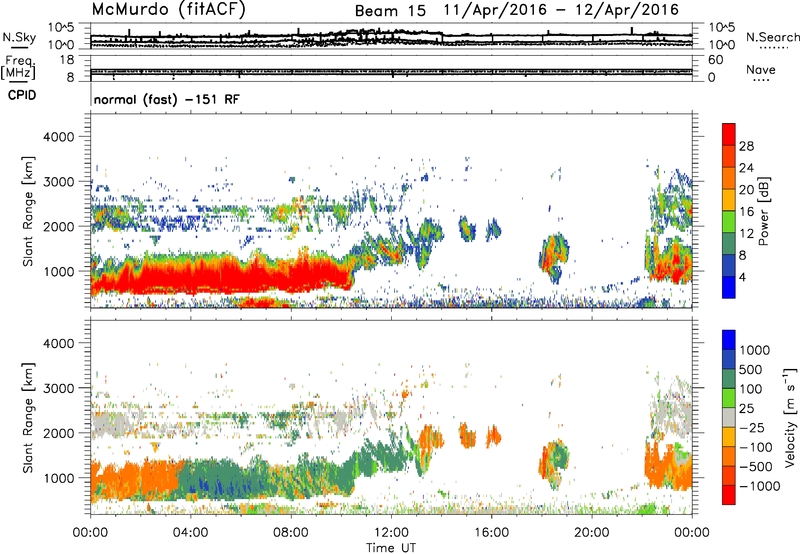Image resolution: width=800 pixels, height=554 pixels.
Task: Click the '1000' velocity colorbar value
Action: point(755,350)
